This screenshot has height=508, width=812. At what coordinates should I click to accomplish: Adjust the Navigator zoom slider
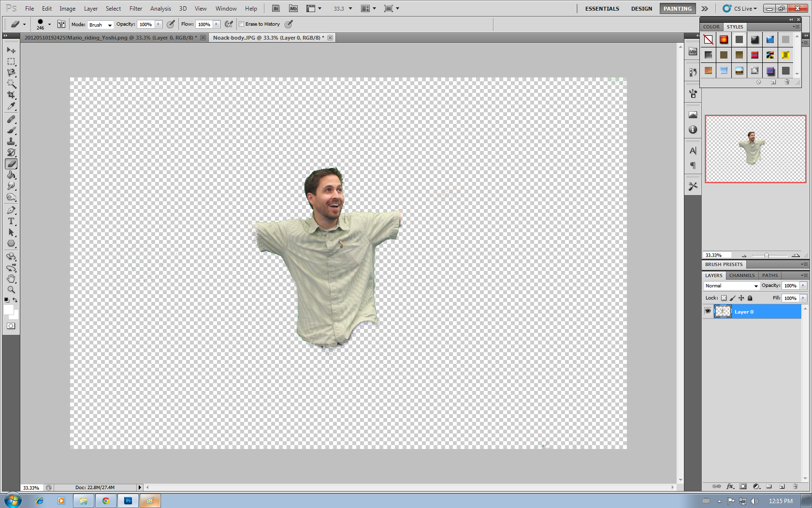pos(767,255)
